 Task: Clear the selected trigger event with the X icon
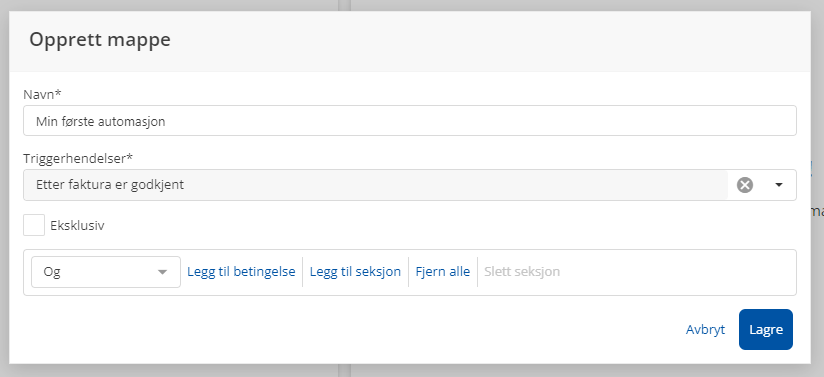tap(745, 185)
